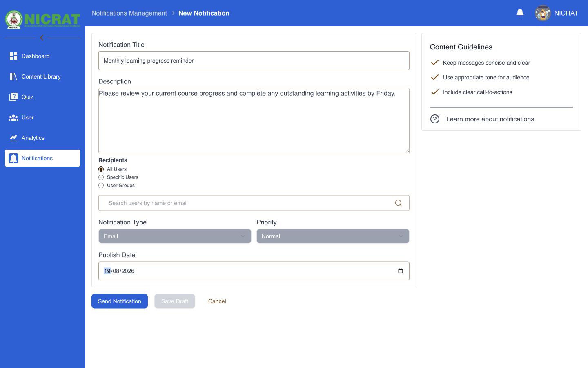The width and height of the screenshot is (588, 368).
Task: Click the Publish Date label
Action: (117, 255)
